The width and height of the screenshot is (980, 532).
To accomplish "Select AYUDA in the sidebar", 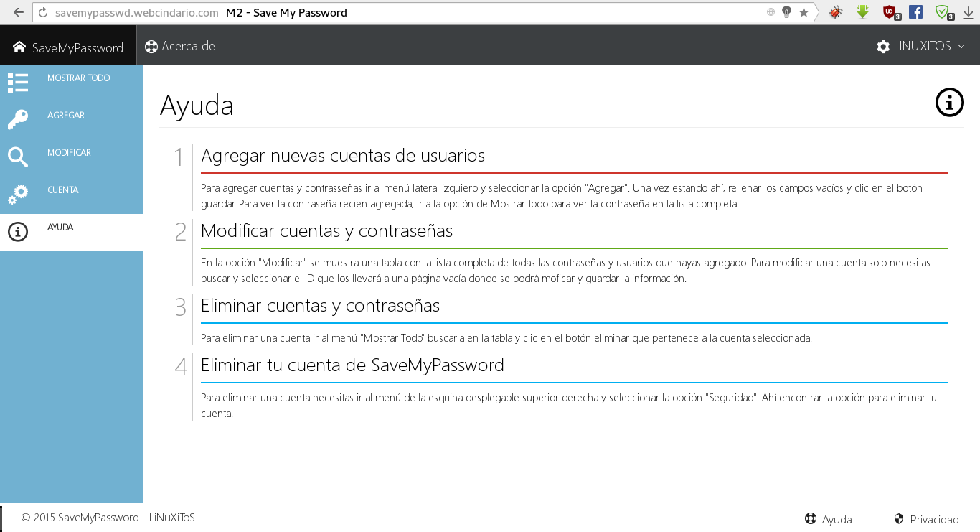I will [x=60, y=227].
